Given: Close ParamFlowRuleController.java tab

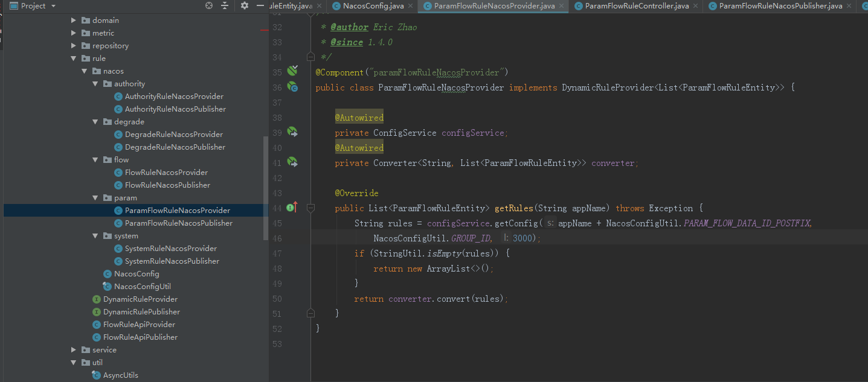Looking at the screenshot, I should coord(696,6).
